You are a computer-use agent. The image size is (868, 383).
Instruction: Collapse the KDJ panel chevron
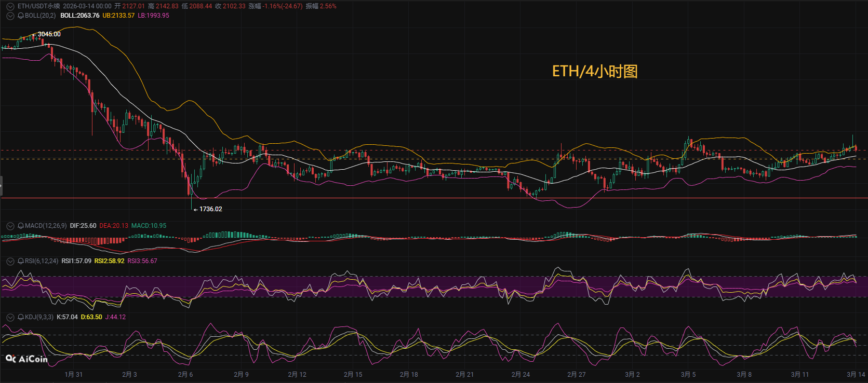coord(10,317)
